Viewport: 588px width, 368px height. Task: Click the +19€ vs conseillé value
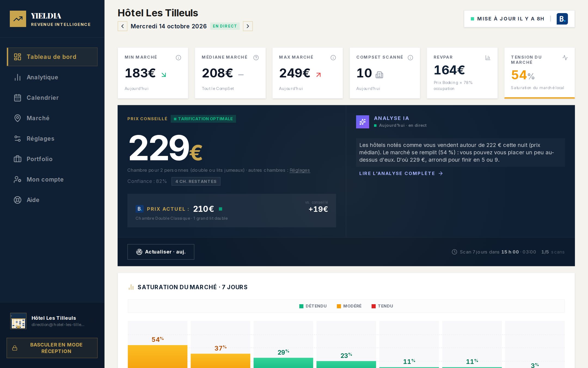coord(318,209)
